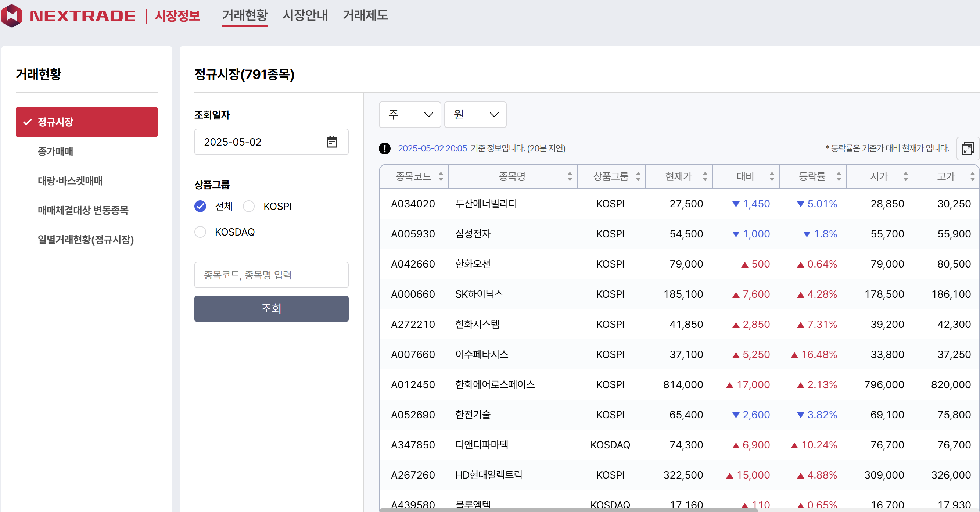
Task: Click stock code A034020
Action: tap(413, 204)
